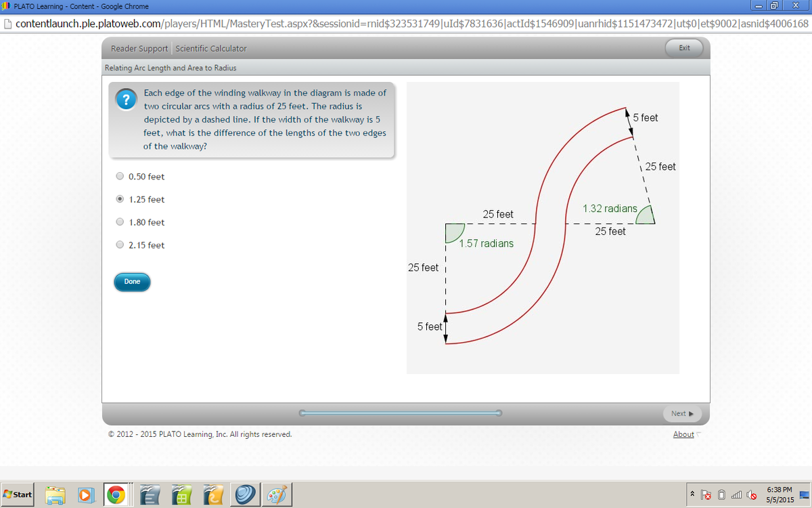Select the 1.25 feet answer option
The width and height of the screenshot is (812, 508).
tap(120, 199)
